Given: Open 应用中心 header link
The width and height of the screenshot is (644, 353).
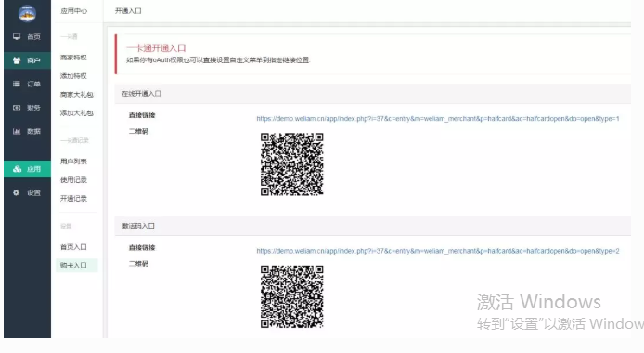Looking at the screenshot, I should (74, 11).
